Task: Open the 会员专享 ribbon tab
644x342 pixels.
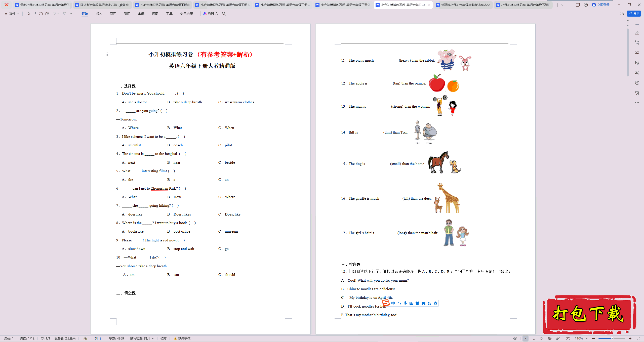Action: click(186, 14)
